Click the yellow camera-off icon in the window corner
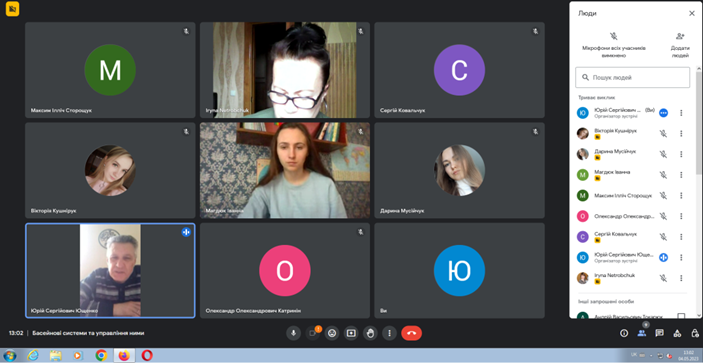 12,9
